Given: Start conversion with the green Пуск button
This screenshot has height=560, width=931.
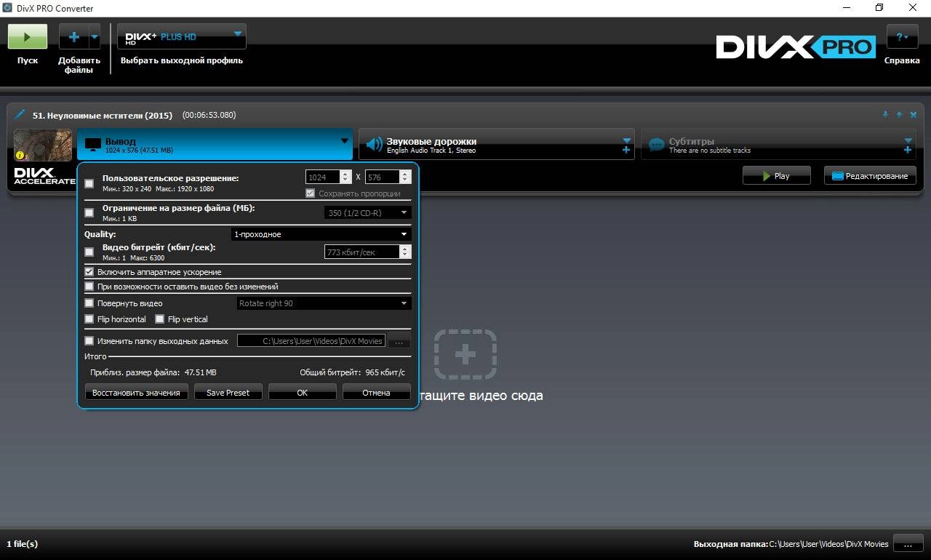Looking at the screenshot, I should (28, 36).
